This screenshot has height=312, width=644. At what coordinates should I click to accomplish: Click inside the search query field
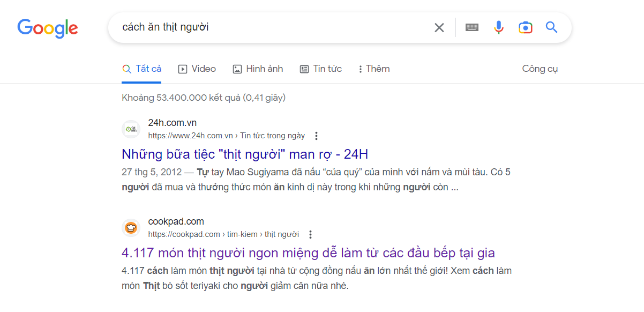pyautogui.click(x=273, y=27)
